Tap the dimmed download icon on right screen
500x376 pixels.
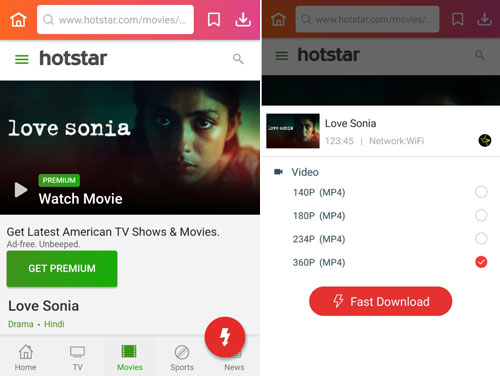tap(485, 19)
